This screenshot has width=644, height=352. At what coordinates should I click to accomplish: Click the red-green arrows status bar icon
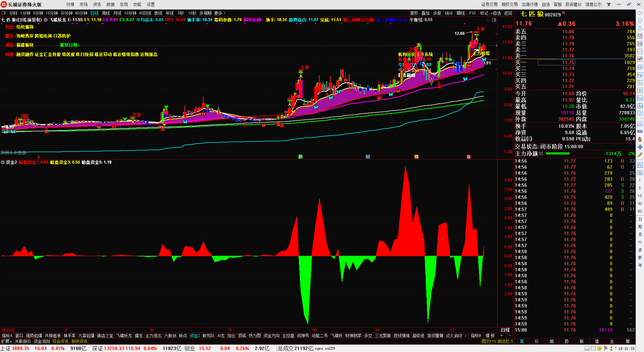pyautogui.click(x=611, y=348)
